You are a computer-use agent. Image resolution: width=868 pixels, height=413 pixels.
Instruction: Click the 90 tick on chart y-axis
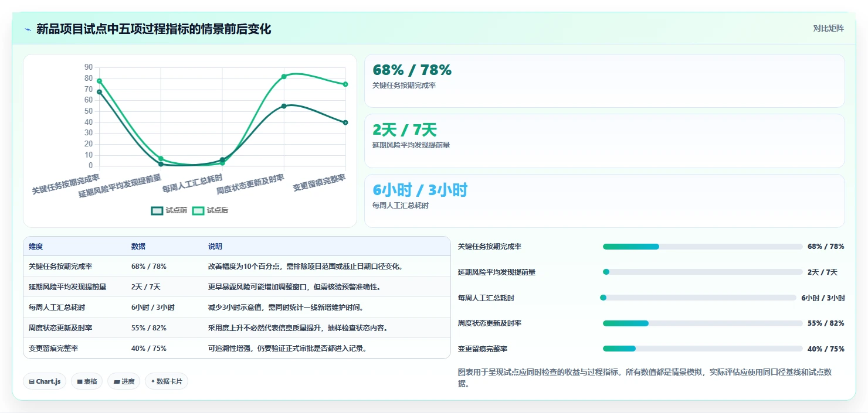click(x=89, y=67)
